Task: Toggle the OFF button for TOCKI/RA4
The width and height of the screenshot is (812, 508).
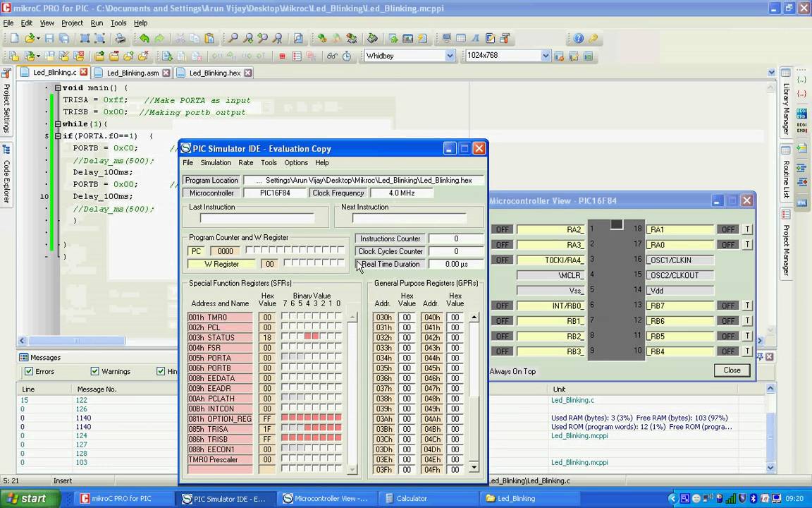Action: tap(503, 260)
